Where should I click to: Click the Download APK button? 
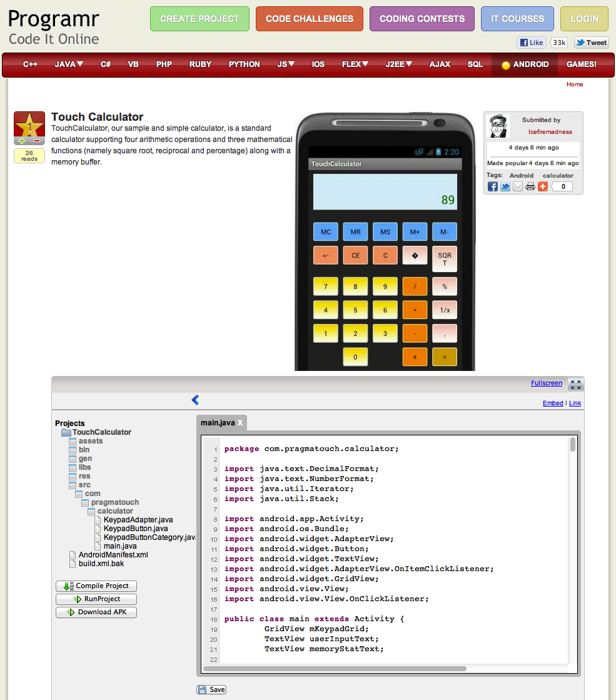coord(96,612)
